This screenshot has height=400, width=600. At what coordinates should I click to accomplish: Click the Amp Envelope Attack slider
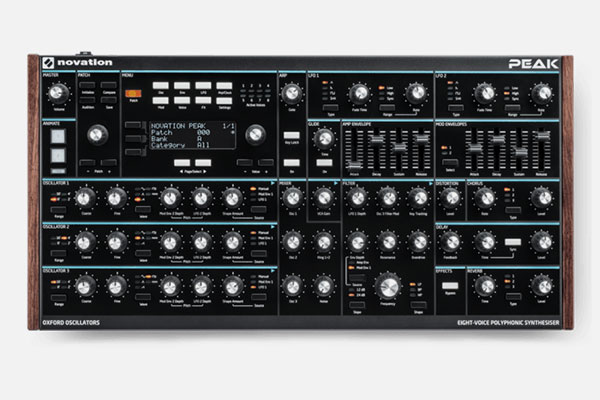pos(354,166)
